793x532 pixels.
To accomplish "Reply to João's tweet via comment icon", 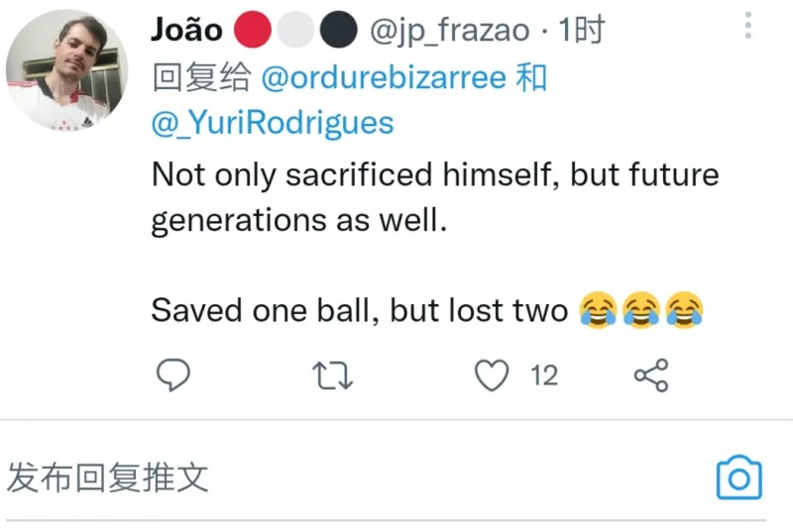I will coord(172,375).
